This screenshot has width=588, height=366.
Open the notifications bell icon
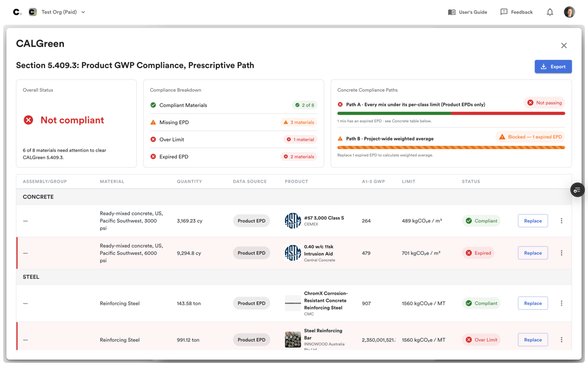click(550, 13)
